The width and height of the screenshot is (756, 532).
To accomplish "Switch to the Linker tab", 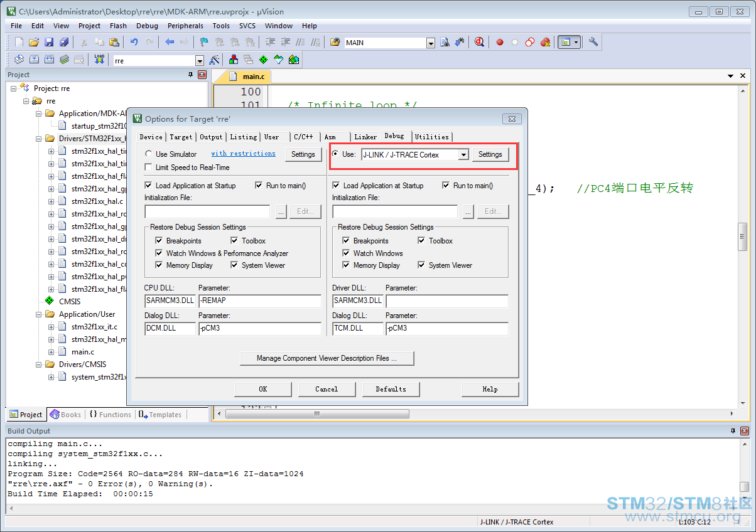I will [365, 137].
